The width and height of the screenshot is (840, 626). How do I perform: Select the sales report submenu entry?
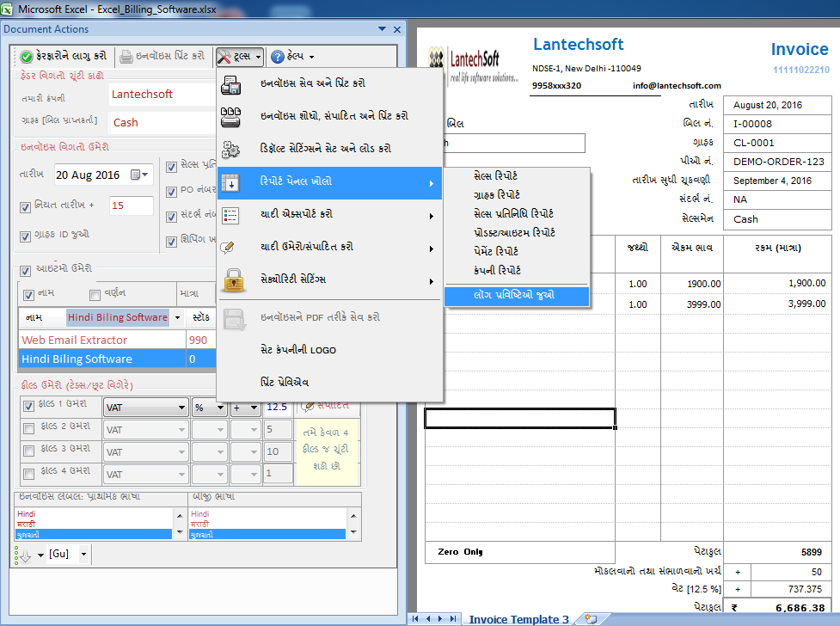[x=495, y=175]
